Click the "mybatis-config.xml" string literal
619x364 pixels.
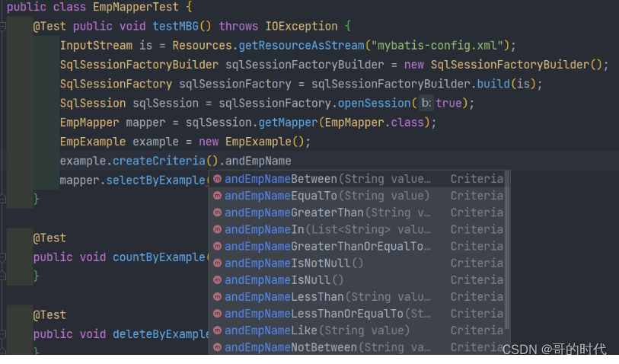437,46
